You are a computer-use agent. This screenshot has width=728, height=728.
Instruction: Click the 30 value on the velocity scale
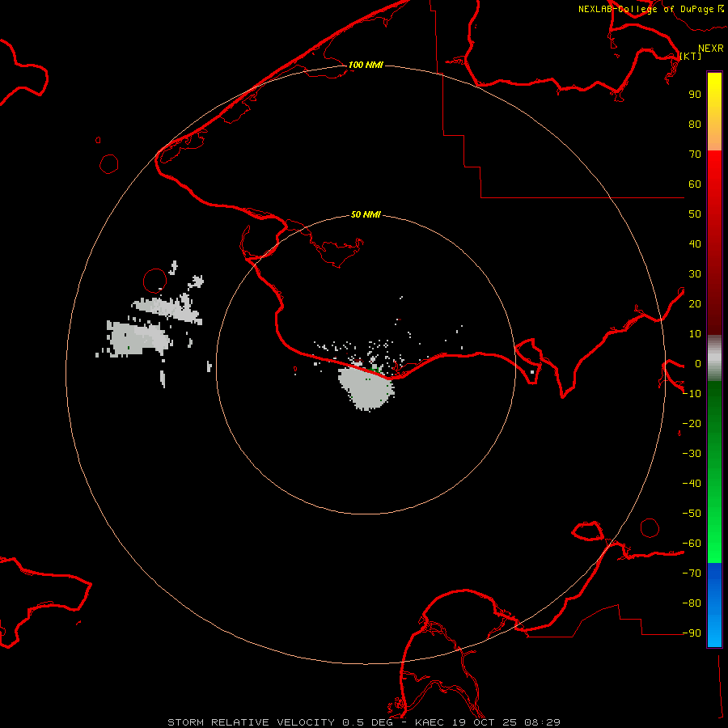[x=695, y=274]
